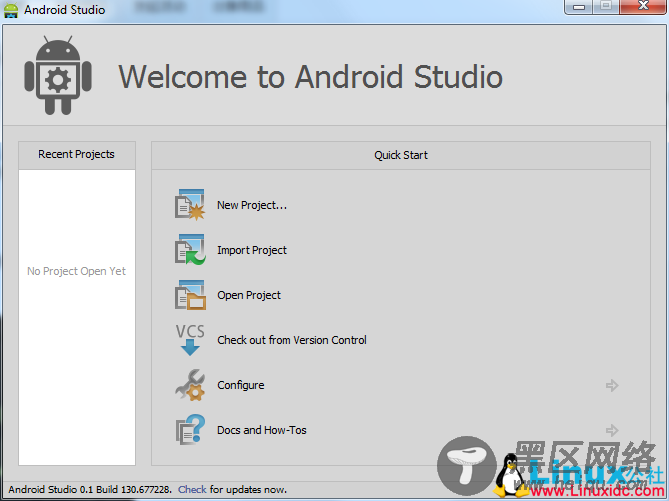This screenshot has width=669, height=501.
Task: Click the Quick Start header
Action: [x=401, y=155]
